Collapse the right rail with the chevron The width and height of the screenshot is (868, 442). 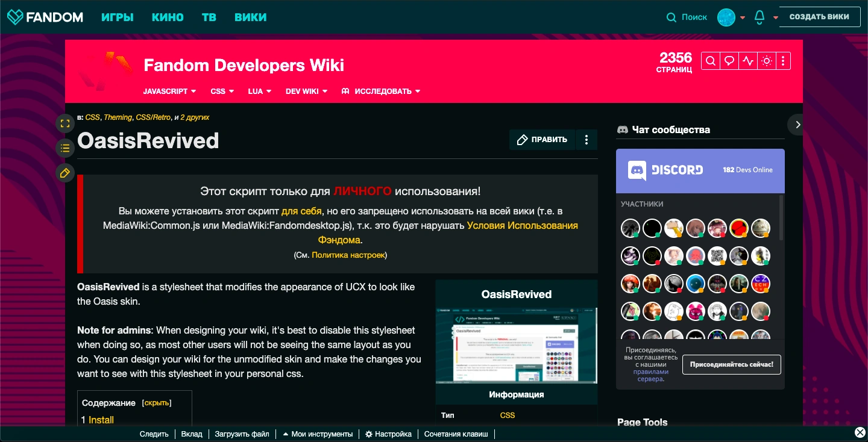tap(797, 125)
